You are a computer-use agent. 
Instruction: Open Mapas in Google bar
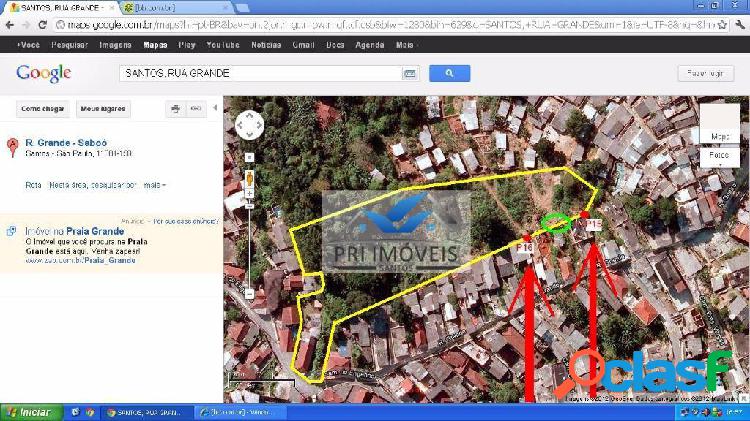155,45
